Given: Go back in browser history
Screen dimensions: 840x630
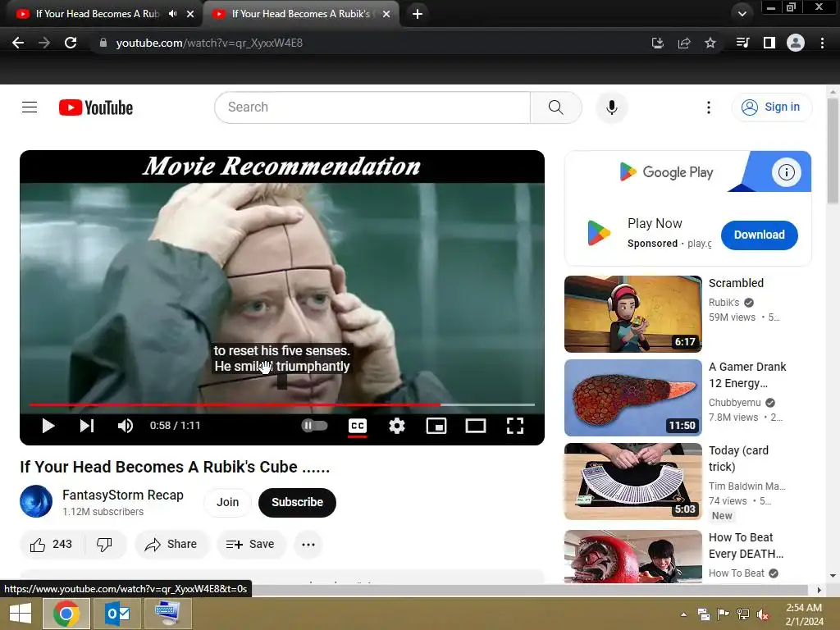Looking at the screenshot, I should (18, 43).
